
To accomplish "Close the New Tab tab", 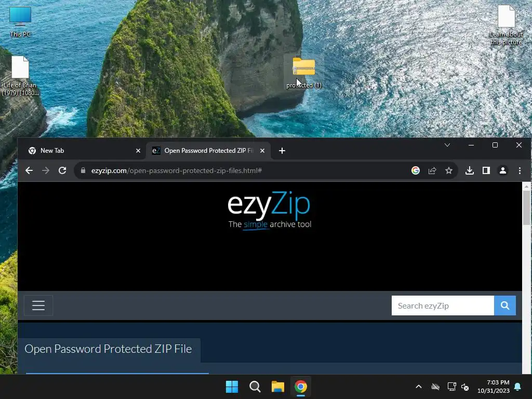I will [x=138, y=151].
